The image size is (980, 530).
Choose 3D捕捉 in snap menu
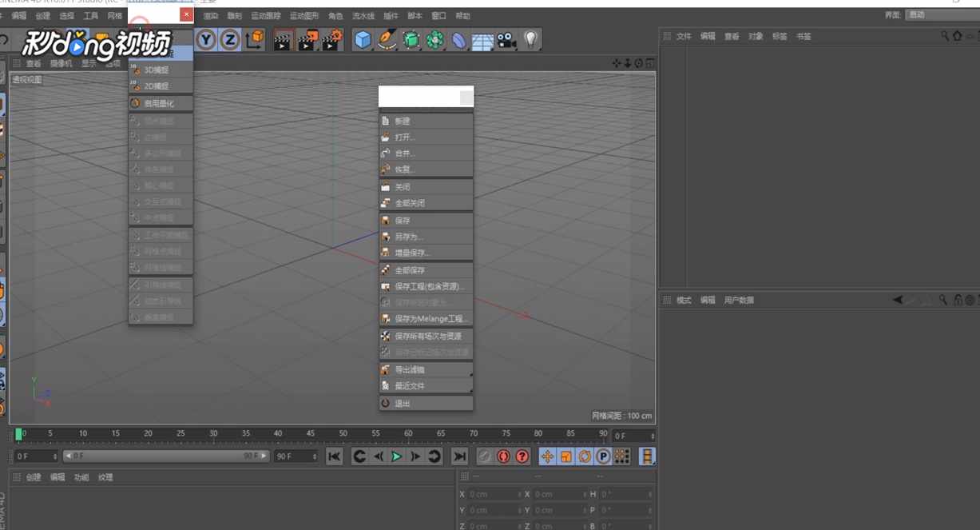[x=161, y=70]
